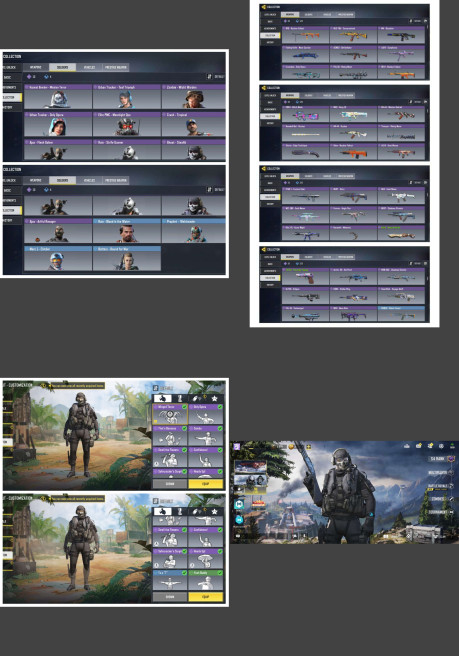Click yellow Equip button in upper customization

(x=205, y=484)
